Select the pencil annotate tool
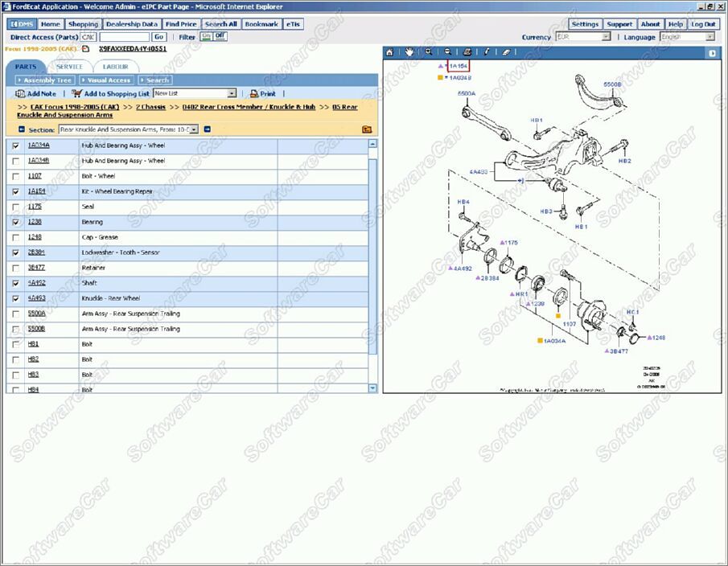728x566 pixels. pyautogui.click(x=486, y=52)
